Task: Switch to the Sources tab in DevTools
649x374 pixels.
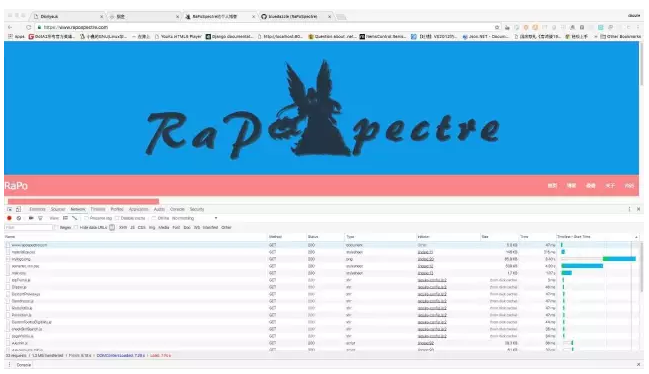Action: tap(58, 209)
